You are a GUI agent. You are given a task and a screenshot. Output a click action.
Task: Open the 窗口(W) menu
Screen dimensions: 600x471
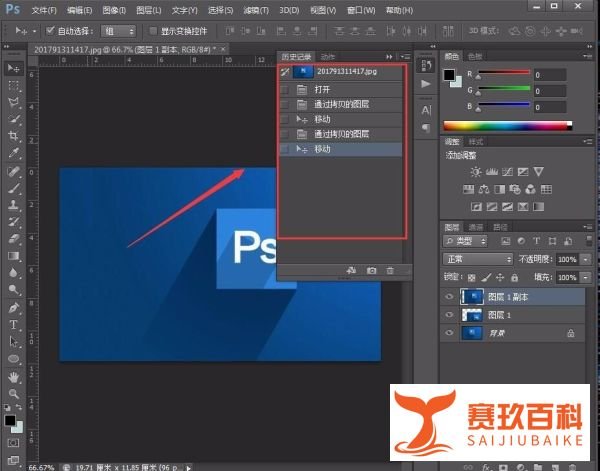[361, 10]
